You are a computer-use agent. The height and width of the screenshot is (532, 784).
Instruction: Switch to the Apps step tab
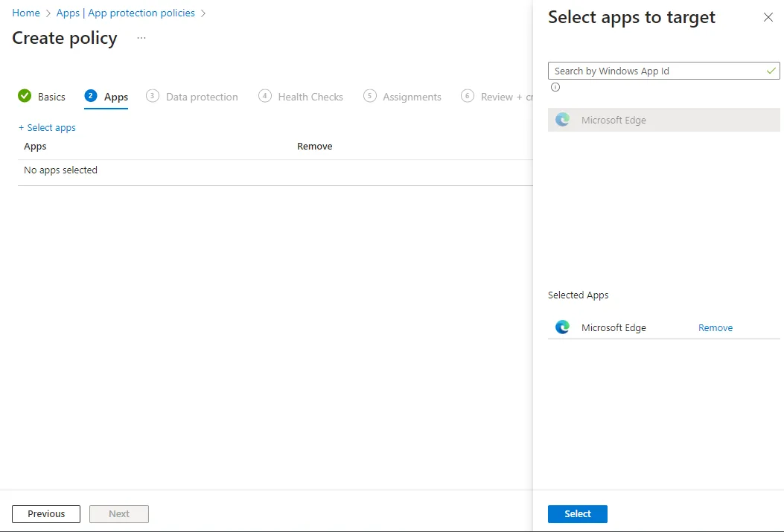pos(115,97)
